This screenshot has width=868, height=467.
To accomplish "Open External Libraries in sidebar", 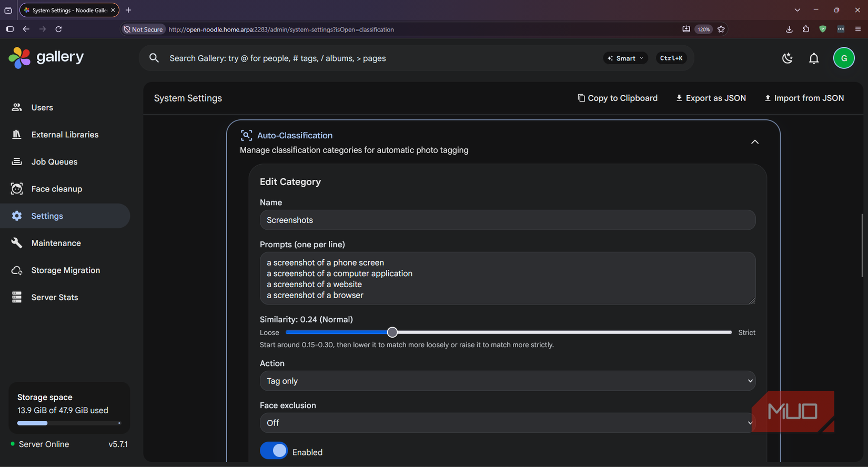I will 65,135.
